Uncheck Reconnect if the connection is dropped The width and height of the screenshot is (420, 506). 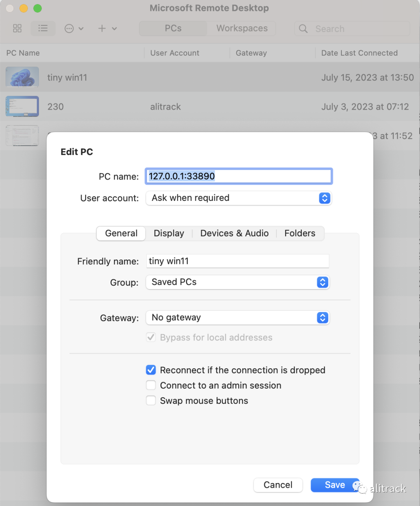click(151, 370)
